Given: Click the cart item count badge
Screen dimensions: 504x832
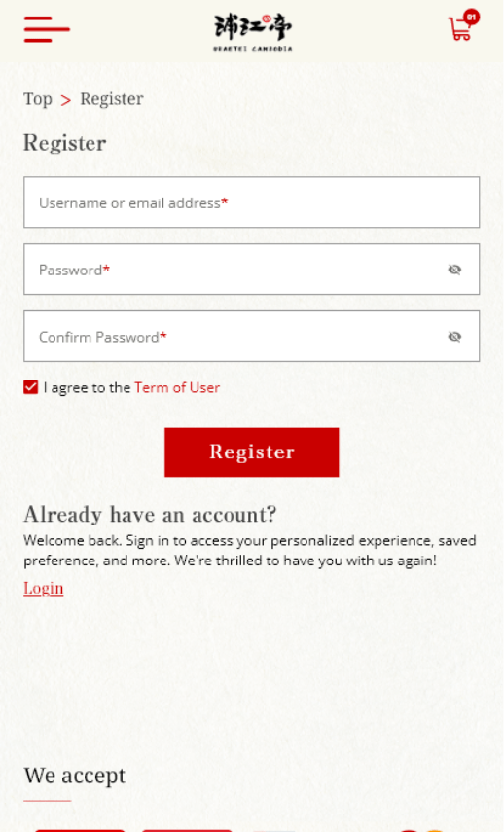Looking at the screenshot, I should (x=471, y=17).
